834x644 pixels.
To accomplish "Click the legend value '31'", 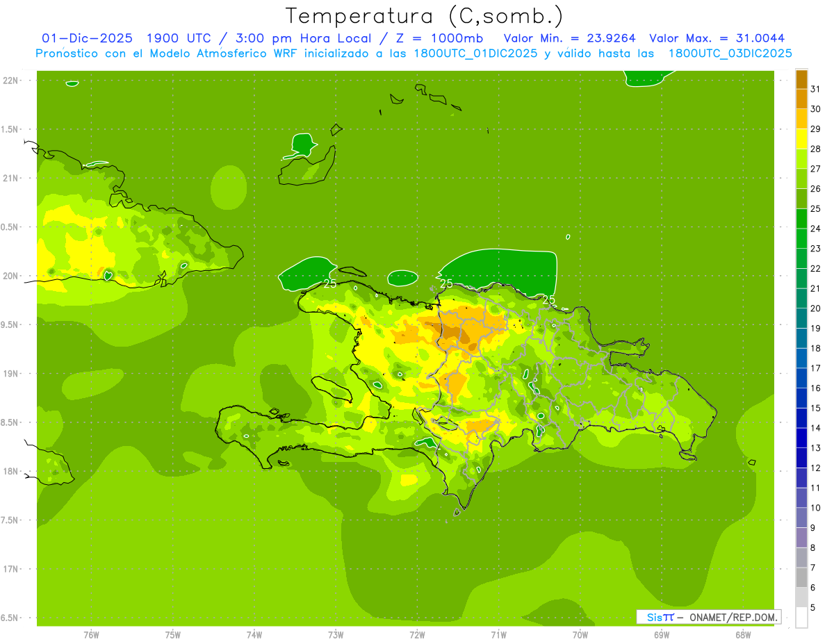I will pyautogui.click(x=815, y=89).
